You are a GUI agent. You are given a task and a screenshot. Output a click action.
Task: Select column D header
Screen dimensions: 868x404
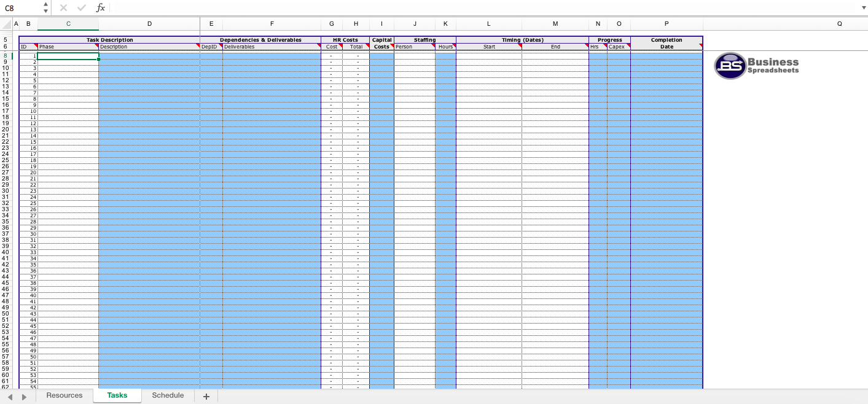click(x=149, y=24)
